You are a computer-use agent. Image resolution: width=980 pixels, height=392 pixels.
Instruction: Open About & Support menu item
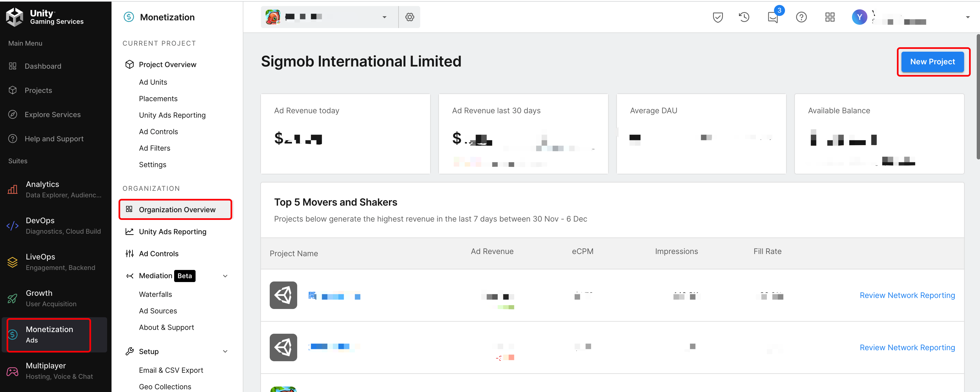166,327
